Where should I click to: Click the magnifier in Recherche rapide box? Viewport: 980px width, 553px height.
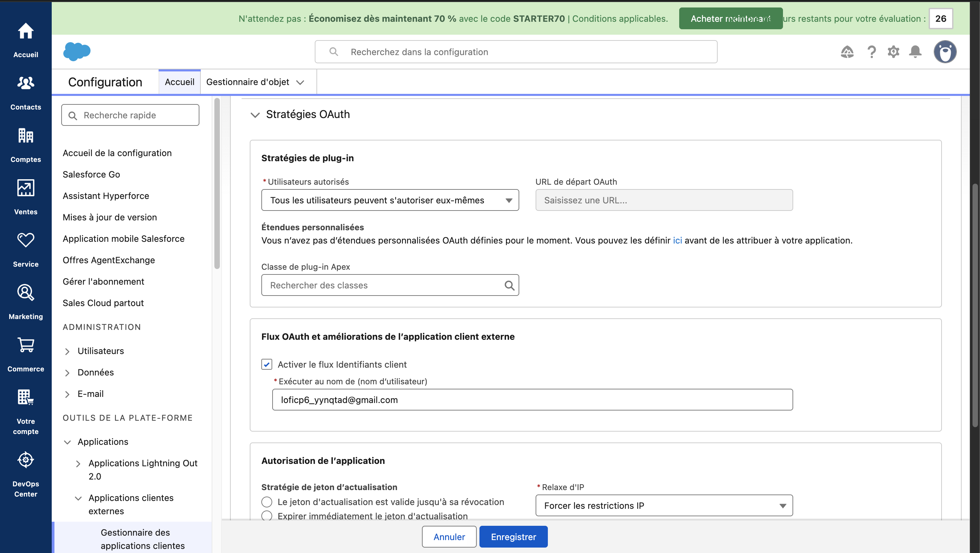click(72, 116)
